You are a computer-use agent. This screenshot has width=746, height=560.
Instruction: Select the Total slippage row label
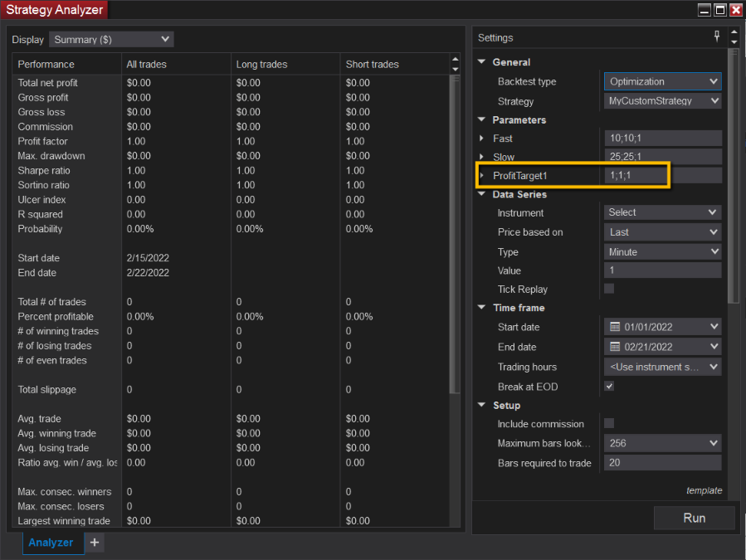point(47,390)
